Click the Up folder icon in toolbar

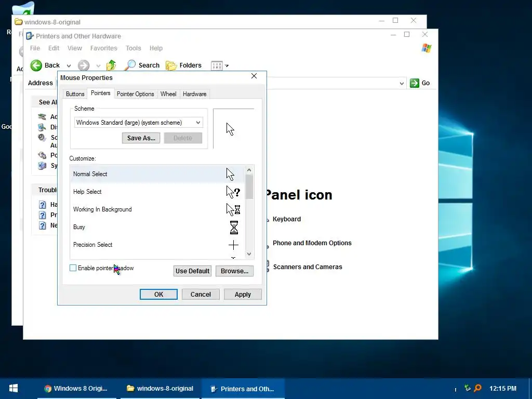click(111, 65)
